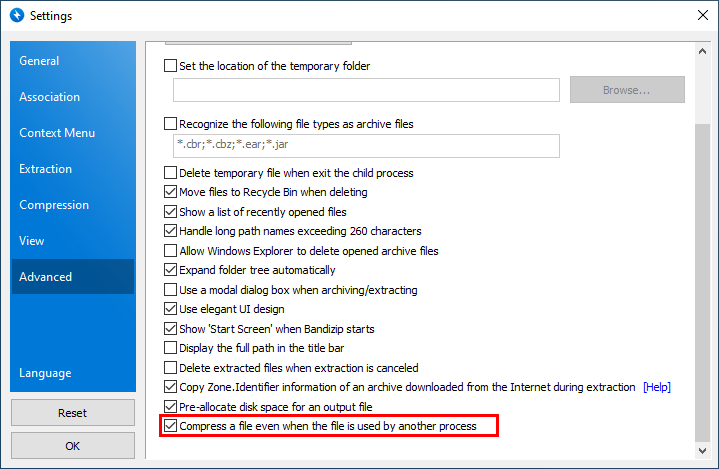719x469 pixels.
Task: Click the Bandizip icon in title bar
Action: [15, 16]
